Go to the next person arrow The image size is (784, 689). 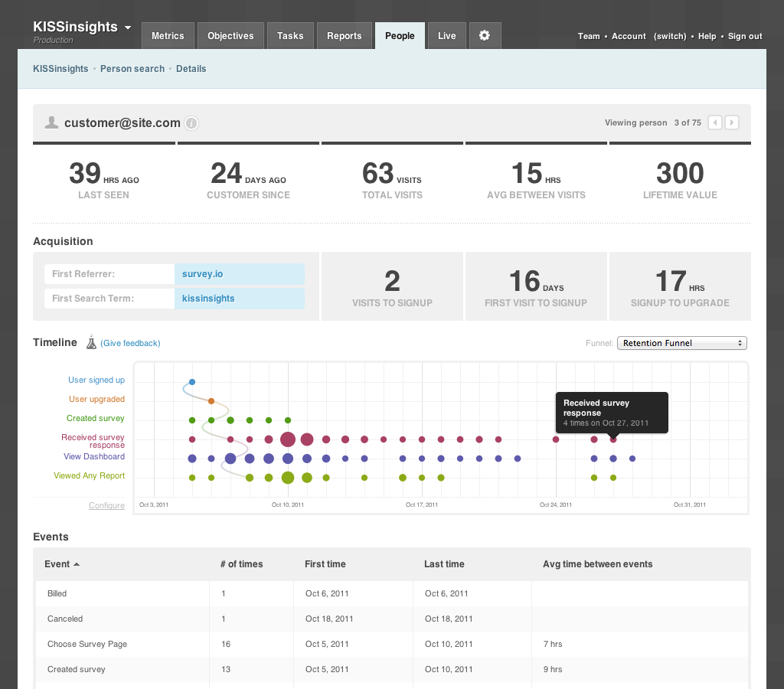pyautogui.click(x=732, y=122)
